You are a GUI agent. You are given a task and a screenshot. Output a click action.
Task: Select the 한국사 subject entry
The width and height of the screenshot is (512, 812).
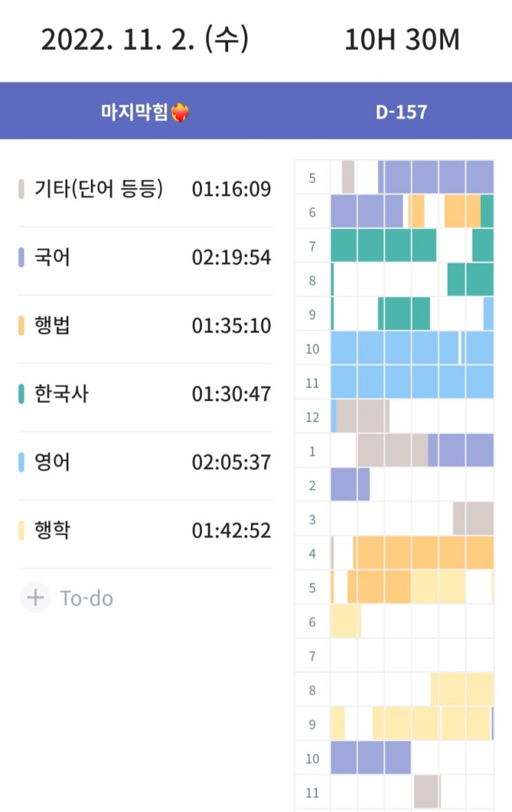coord(61,394)
